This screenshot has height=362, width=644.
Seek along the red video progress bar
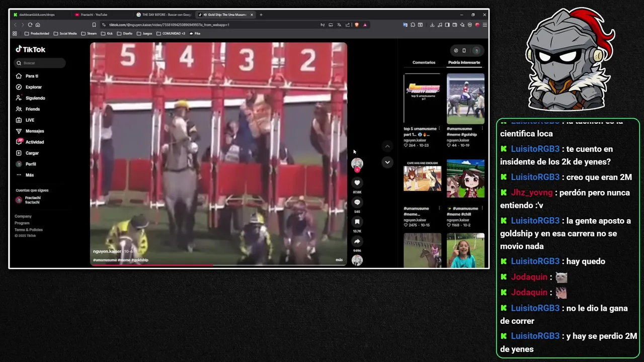(218, 265)
